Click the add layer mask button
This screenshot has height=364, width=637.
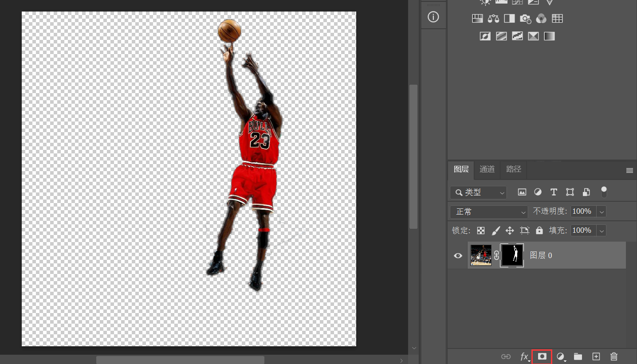(x=542, y=356)
